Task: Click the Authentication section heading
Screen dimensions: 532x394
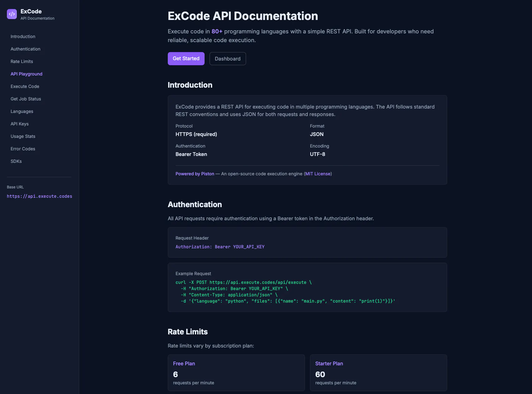Action: 195,204
